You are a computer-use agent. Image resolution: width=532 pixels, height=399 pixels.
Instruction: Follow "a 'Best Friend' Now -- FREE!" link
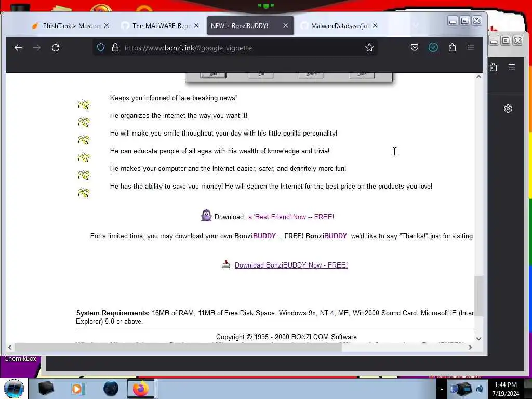(x=291, y=217)
